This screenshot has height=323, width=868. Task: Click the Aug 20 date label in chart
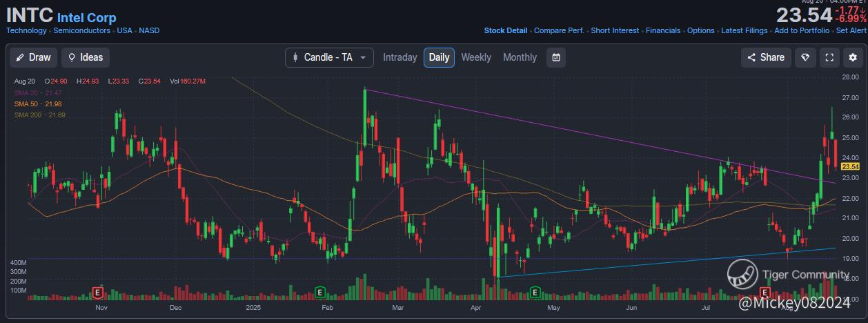coord(24,81)
